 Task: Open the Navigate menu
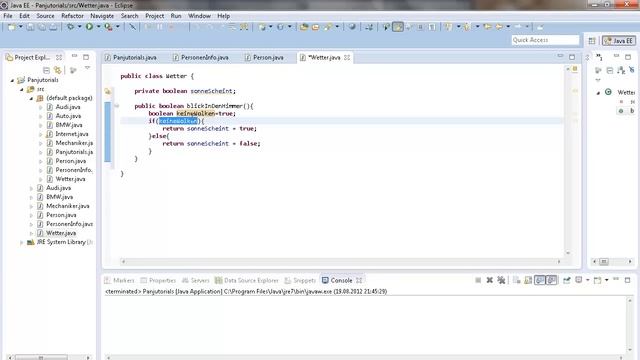(102, 16)
